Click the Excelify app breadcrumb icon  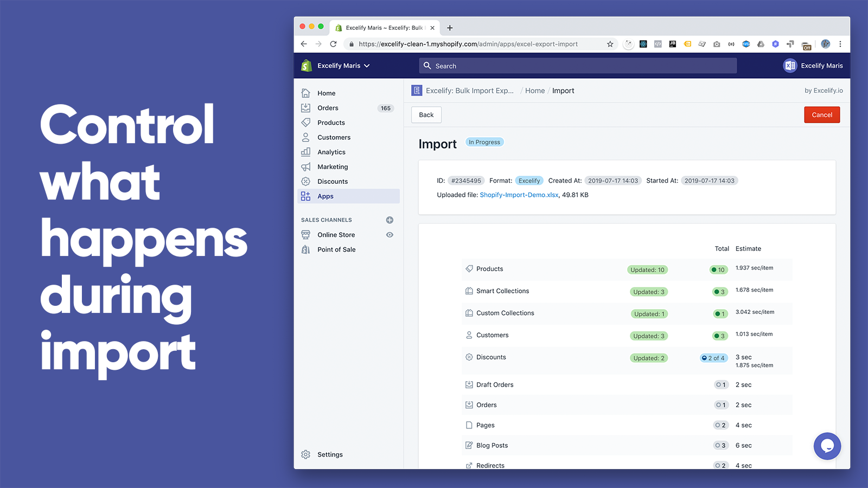pyautogui.click(x=417, y=91)
